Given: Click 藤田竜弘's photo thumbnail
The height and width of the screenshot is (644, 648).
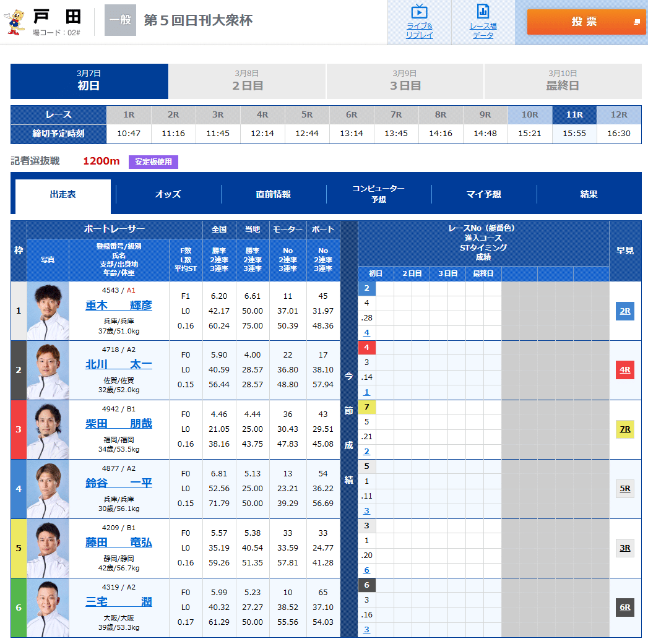Looking at the screenshot, I should pos(48,547).
